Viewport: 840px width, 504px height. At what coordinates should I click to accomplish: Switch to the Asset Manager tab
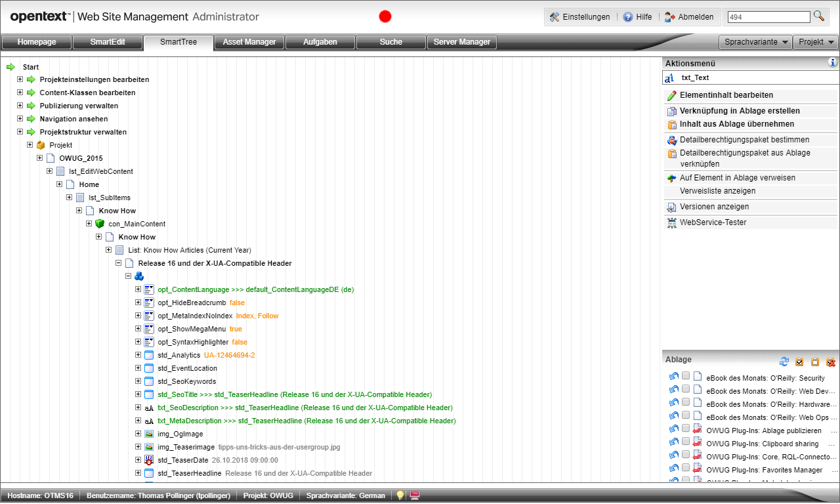click(249, 42)
